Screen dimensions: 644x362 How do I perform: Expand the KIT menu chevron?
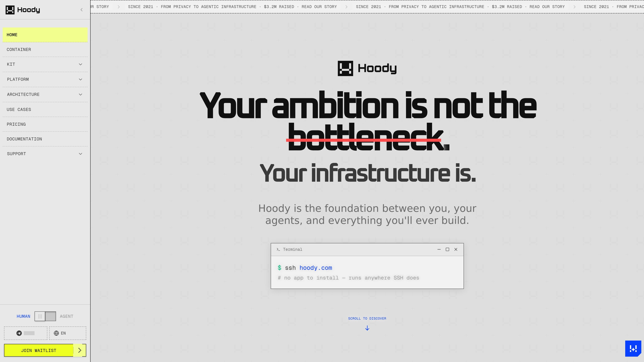(x=80, y=65)
